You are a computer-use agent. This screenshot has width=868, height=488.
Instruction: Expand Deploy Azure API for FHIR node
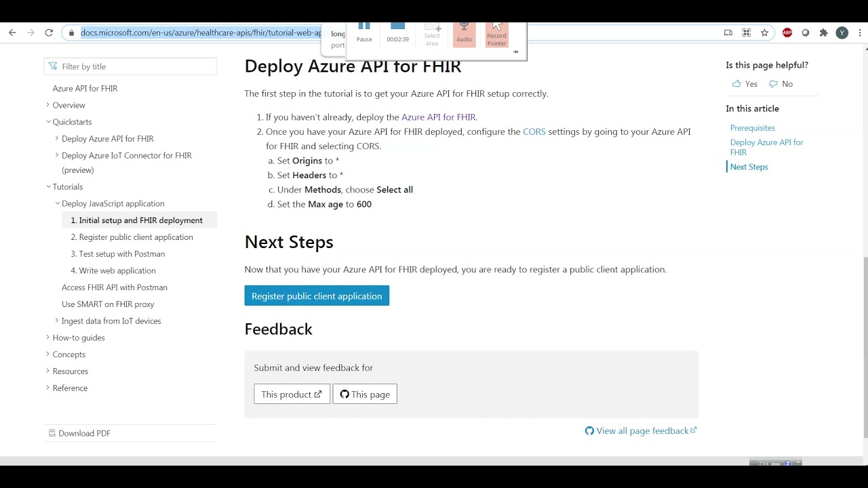[57, 139]
